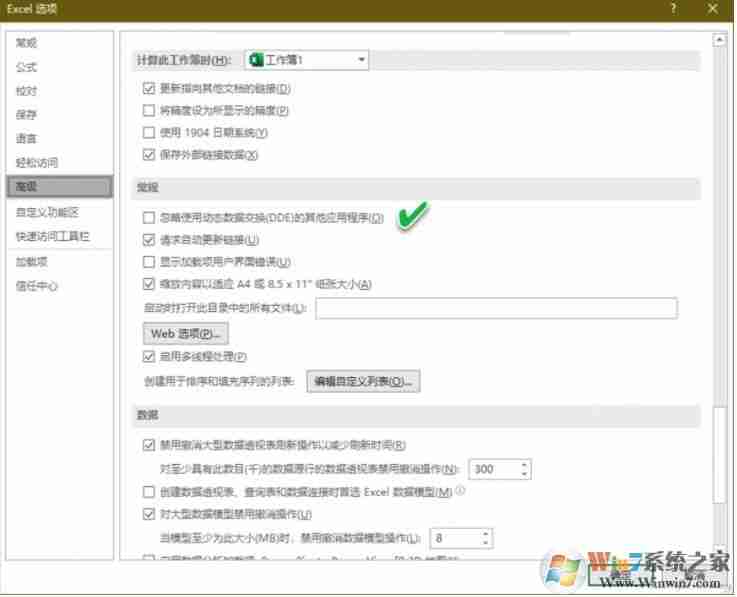Open the 语言 options category
The width and height of the screenshot is (737, 597).
[26, 139]
